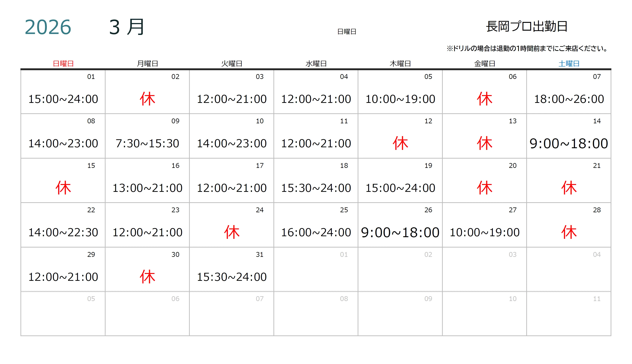Click the red 休 mark on day 15
Viewport: 632px width, 364px height.
[63, 188]
